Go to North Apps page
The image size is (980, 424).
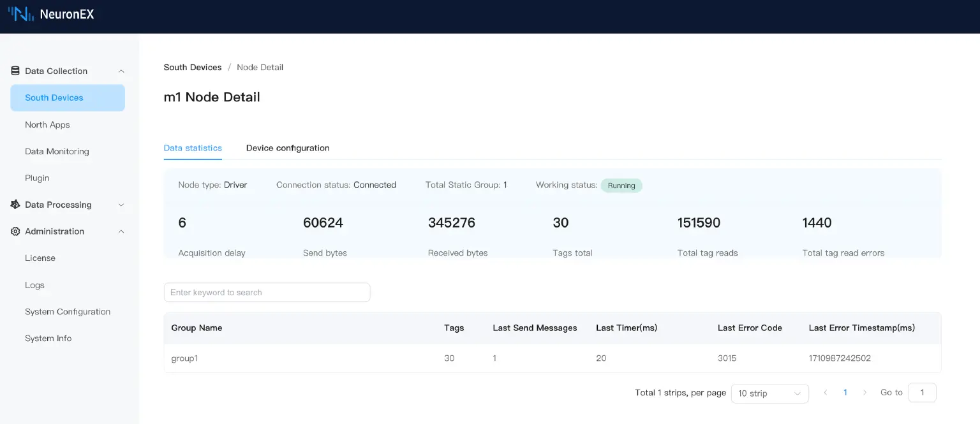point(47,125)
